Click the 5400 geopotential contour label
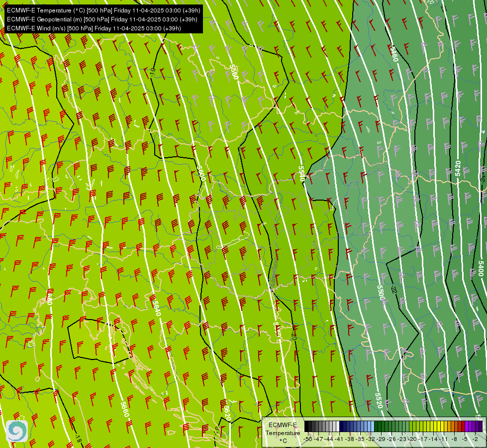 click(x=481, y=269)
